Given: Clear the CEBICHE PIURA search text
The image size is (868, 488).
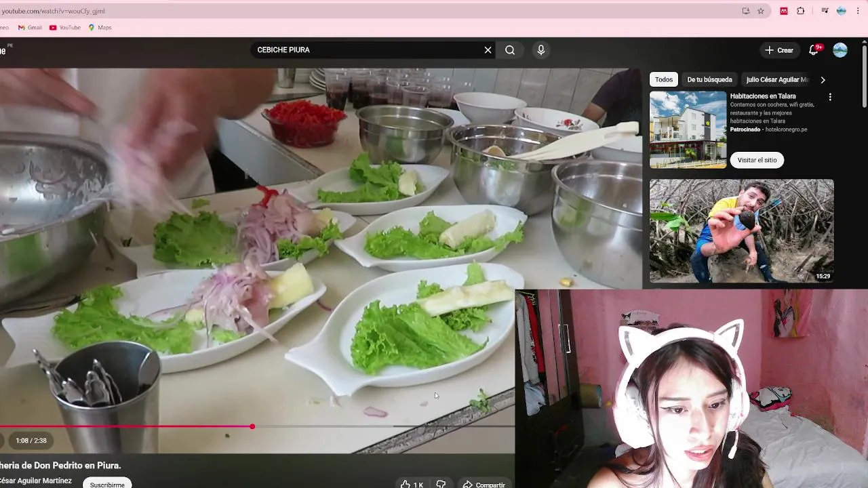Looking at the screenshot, I should click(488, 50).
